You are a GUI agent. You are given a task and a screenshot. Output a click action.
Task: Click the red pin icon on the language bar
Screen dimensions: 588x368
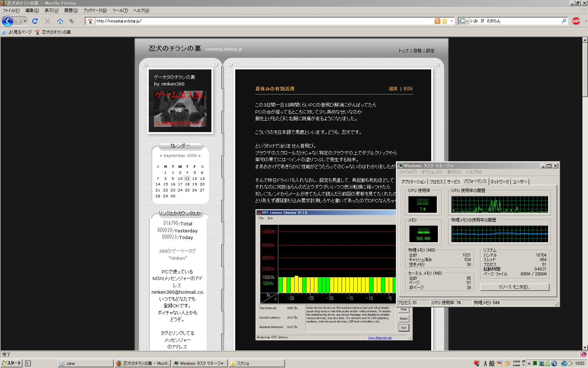(x=477, y=363)
